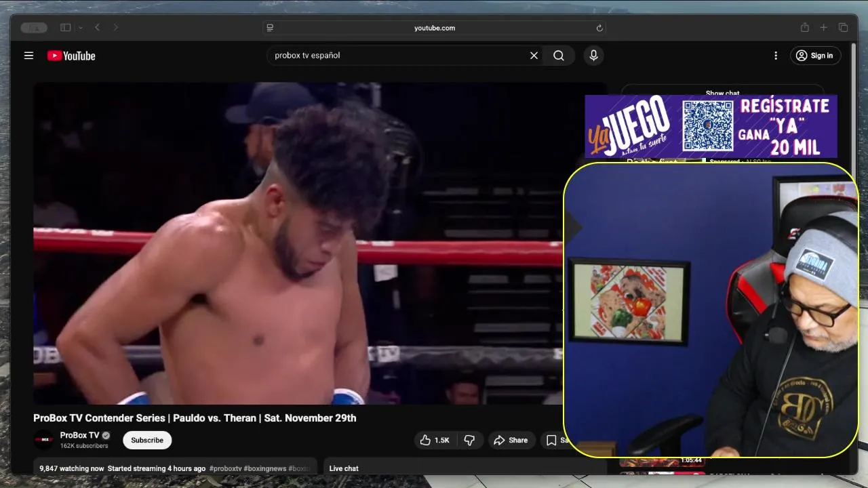
Task: Open Safari page reader icon
Action: click(x=270, y=28)
